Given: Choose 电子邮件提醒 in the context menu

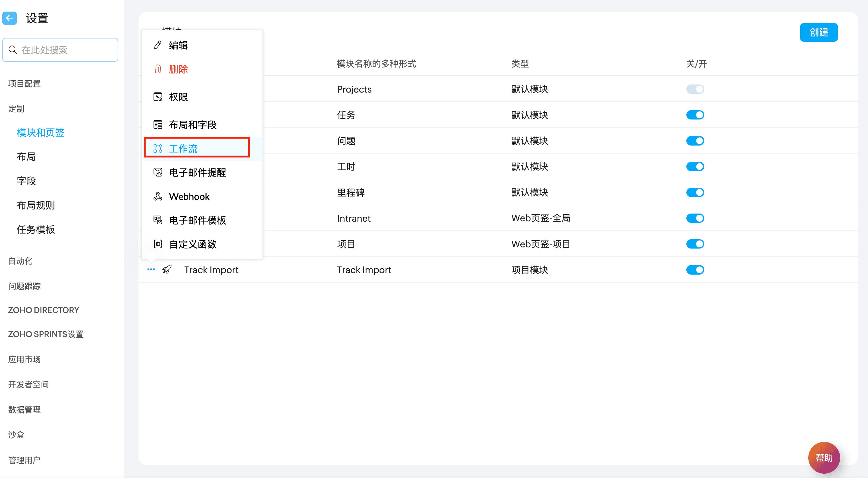Looking at the screenshot, I should 198,173.
